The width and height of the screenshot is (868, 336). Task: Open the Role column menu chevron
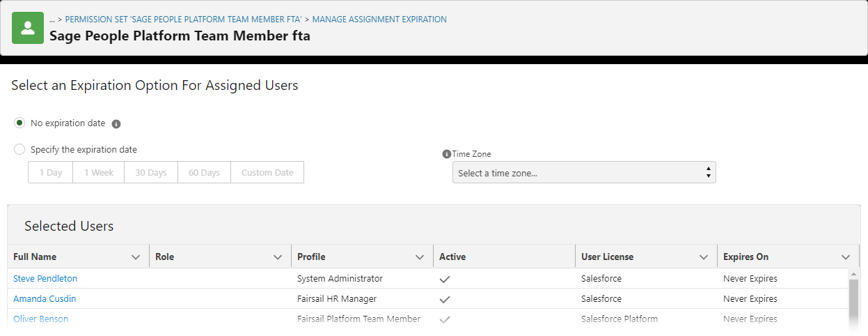click(278, 257)
